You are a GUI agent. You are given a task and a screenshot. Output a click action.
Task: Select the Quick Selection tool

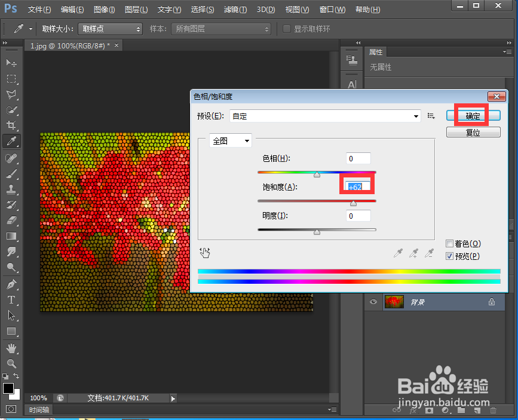click(x=11, y=110)
